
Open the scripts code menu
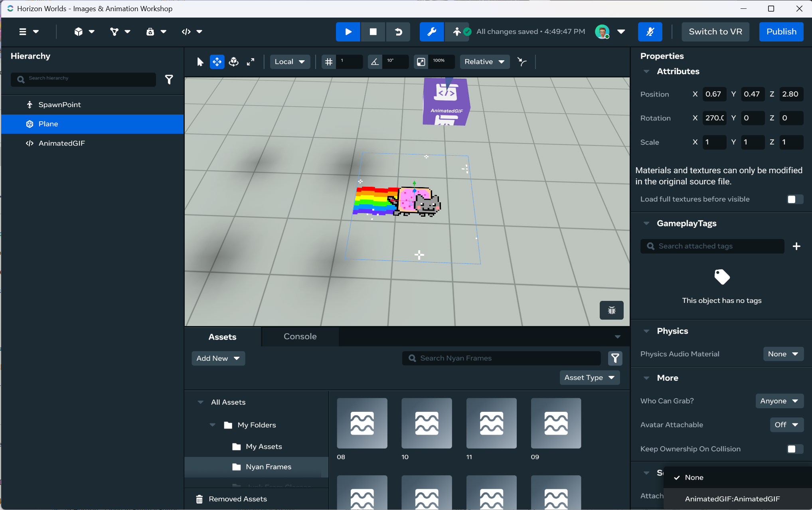click(192, 32)
